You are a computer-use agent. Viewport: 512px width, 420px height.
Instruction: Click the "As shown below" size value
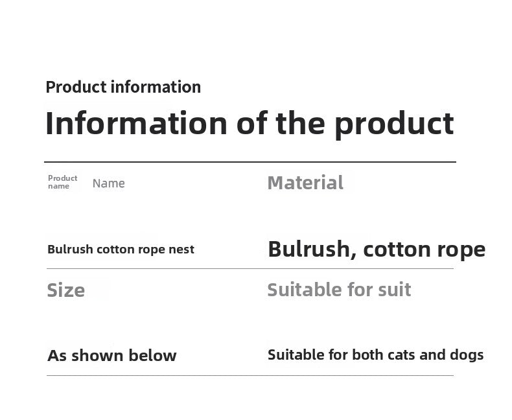[x=111, y=355]
